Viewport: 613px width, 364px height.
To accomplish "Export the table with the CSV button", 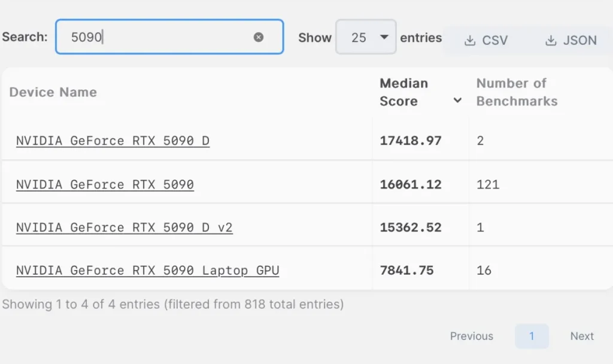I will (486, 40).
